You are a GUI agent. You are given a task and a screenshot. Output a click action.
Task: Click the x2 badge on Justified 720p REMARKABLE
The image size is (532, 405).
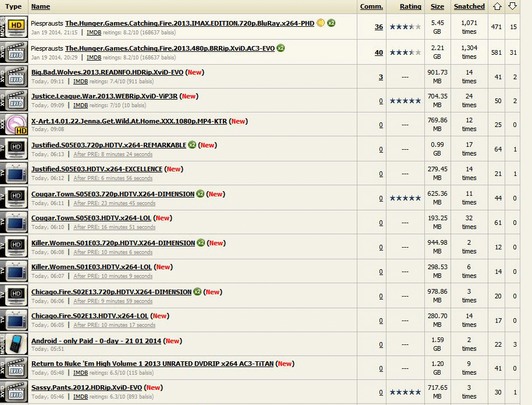(192, 145)
